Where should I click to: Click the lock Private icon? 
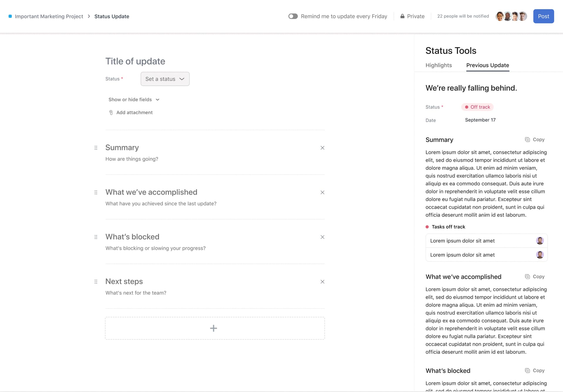[402, 16]
